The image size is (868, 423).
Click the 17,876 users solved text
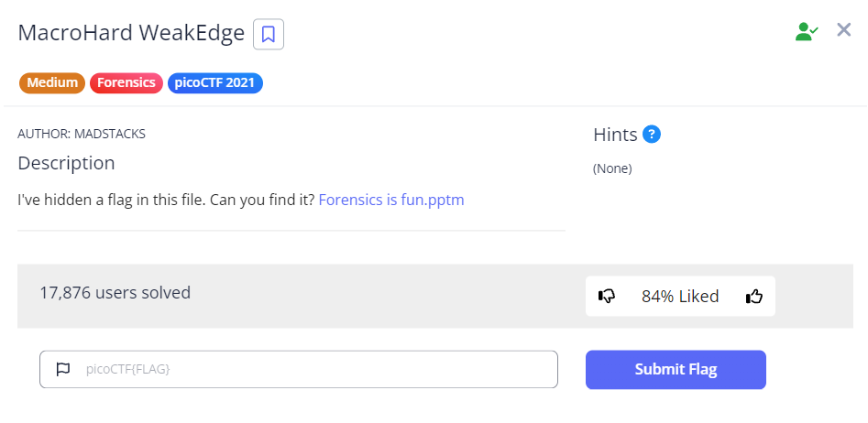[x=115, y=293]
